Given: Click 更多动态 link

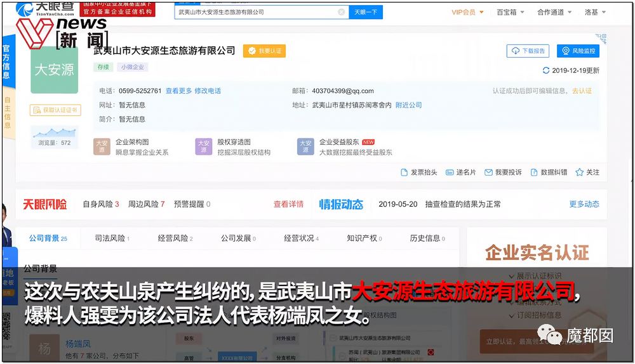Looking at the screenshot, I should [x=584, y=204].
